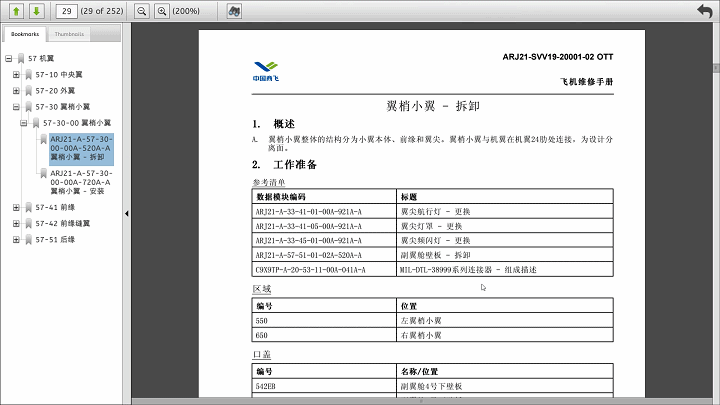Collapse the 57 机翼 root node
This screenshot has height=405, width=720.
[x=9, y=58]
